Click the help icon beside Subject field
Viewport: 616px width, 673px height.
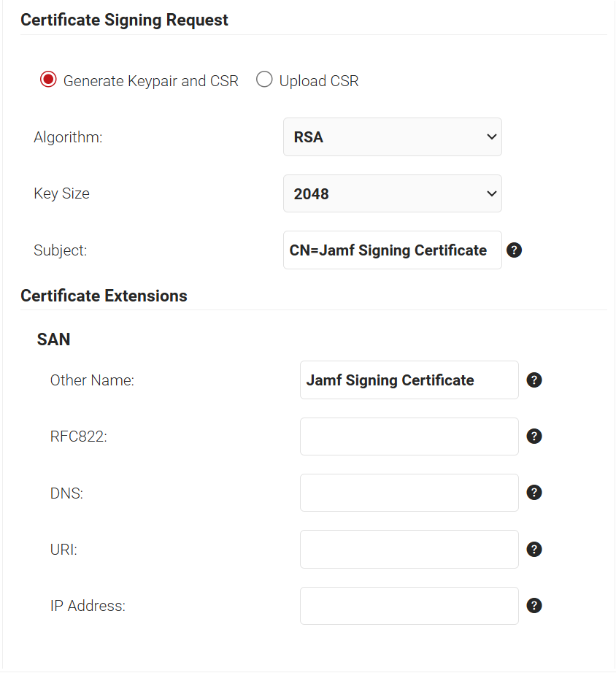tap(514, 250)
